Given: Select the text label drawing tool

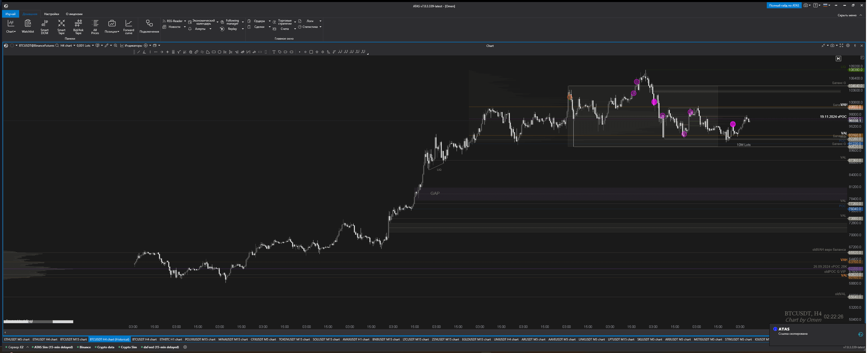Looking at the screenshot, I should (x=274, y=52).
